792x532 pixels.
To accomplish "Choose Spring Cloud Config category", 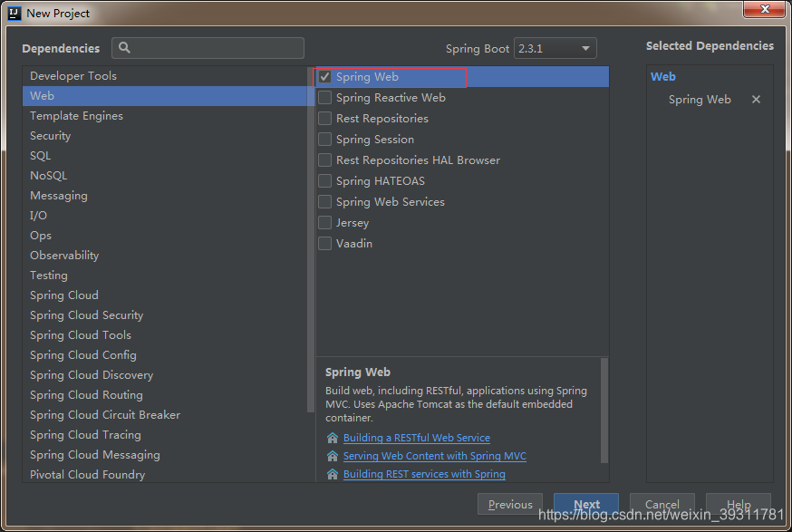I will click(x=165, y=355).
